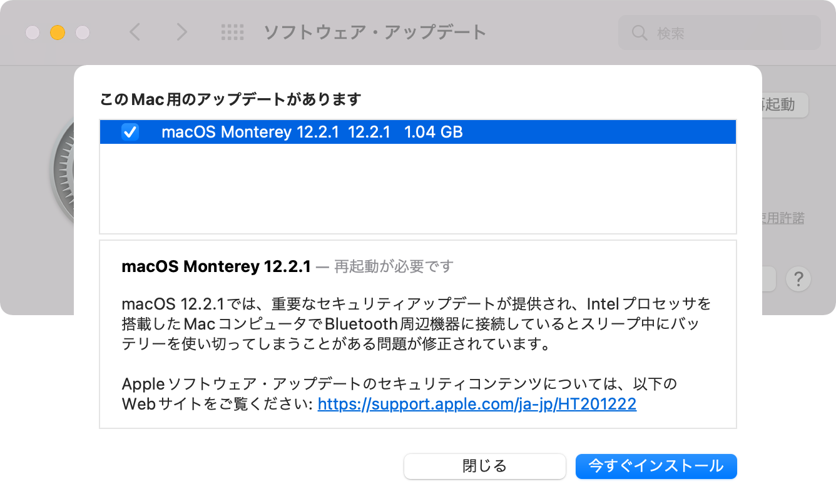This screenshot has width=836, height=504.
Task: Open help with the question mark button
Action: (x=798, y=279)
